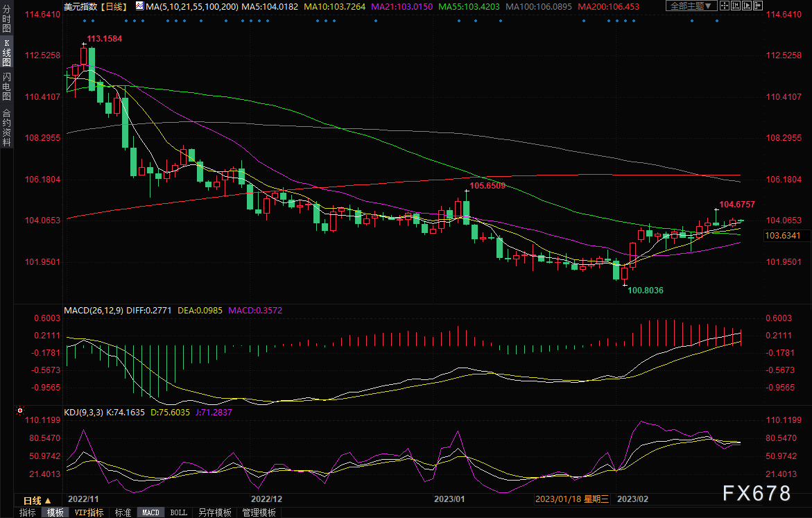Click the 2022/12 date on time axis
Image resolution: width=812 pixels, height=518 pixels.
coord(267,499)
